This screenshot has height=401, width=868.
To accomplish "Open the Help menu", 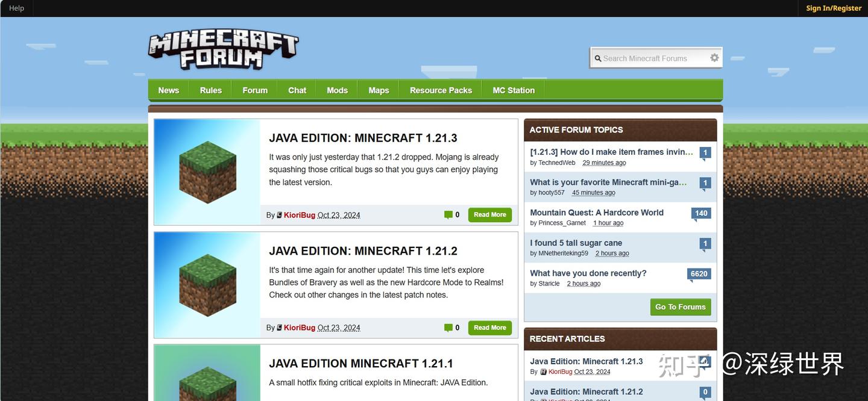I will pyautogui.click(x=16, y=8).
